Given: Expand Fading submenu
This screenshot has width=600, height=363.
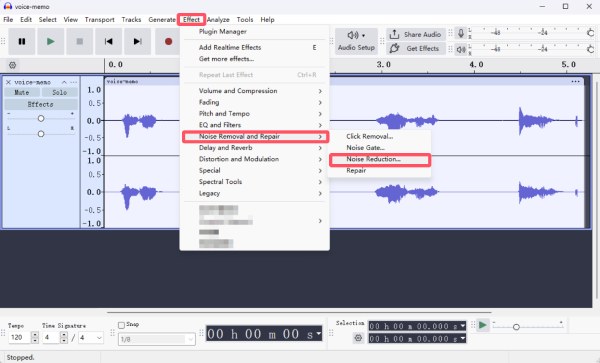Looking at the screenshot, I should (254, 103).
